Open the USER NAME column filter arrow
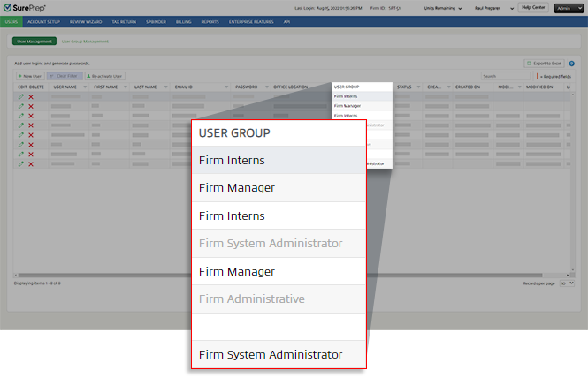The width and height of the screenshot is (588, 378). pyautogui.click(x=85, y=87)
